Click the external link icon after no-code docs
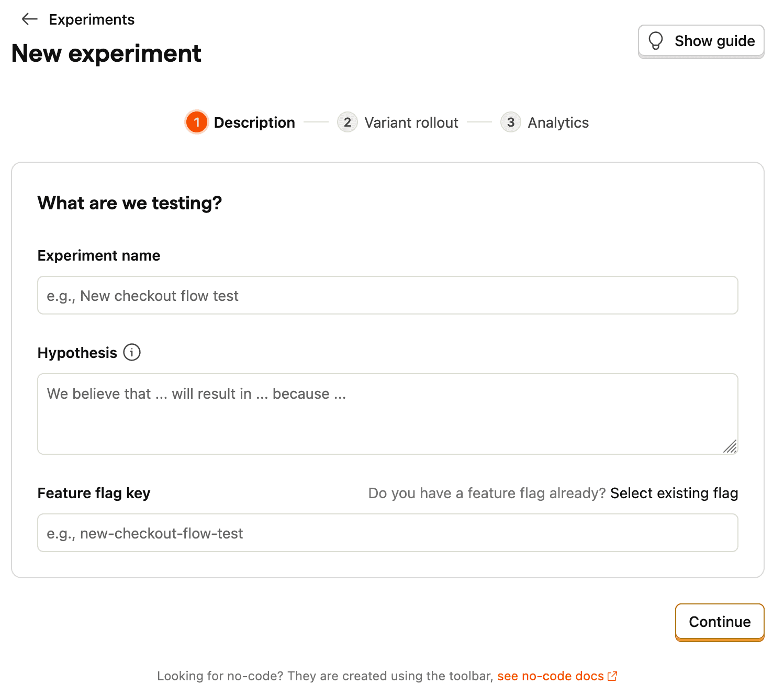 (x=612, y=676)
